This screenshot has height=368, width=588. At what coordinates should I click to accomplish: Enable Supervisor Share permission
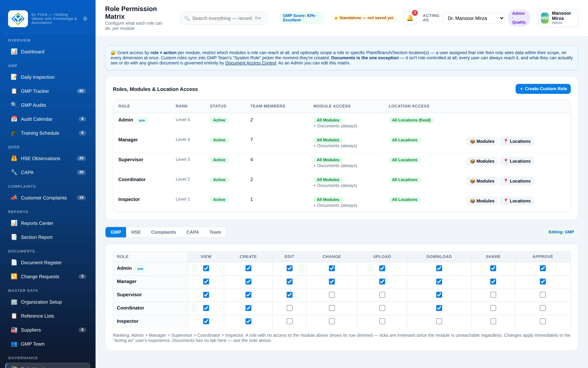coord(493,295)
